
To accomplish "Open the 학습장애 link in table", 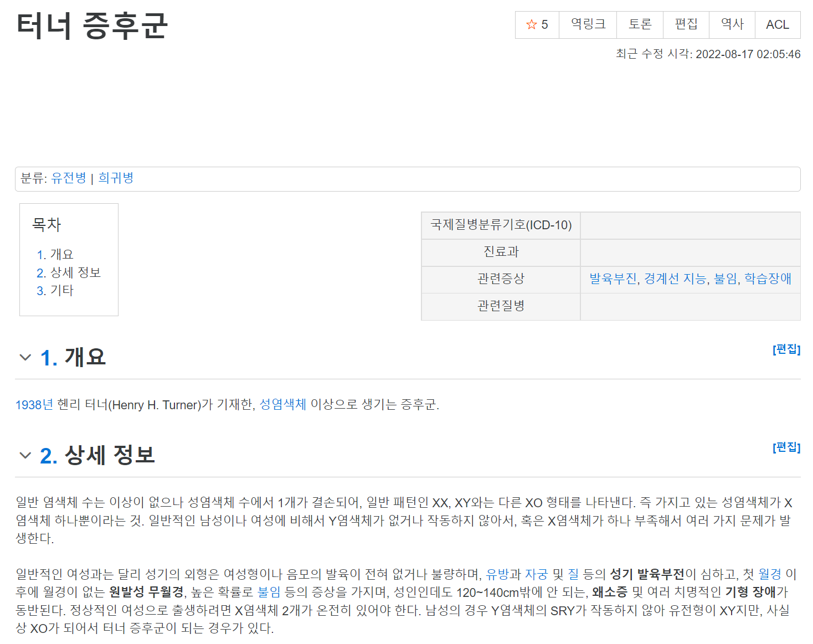I will click(768, 279).
